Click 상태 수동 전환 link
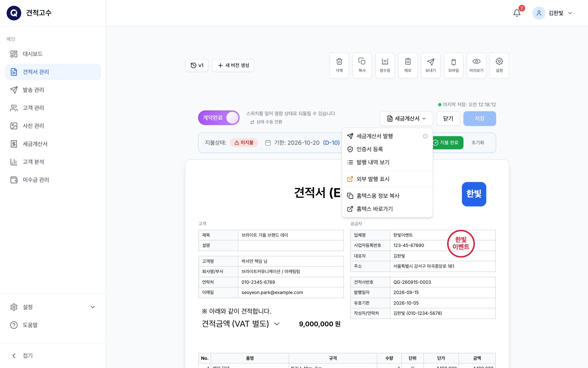The width and height of the screenshot is (588, 368). pyautogui.click(x=266, y=122)
